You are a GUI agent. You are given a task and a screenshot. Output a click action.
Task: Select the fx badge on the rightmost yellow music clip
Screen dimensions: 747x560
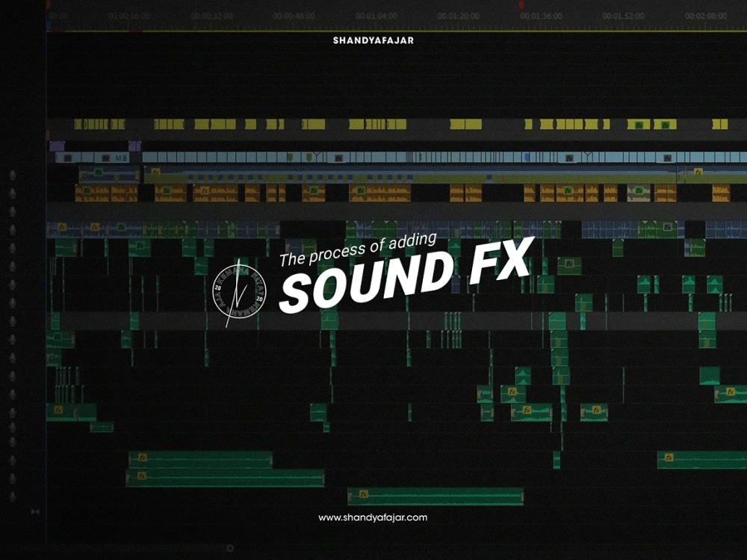tap(664, 125)
